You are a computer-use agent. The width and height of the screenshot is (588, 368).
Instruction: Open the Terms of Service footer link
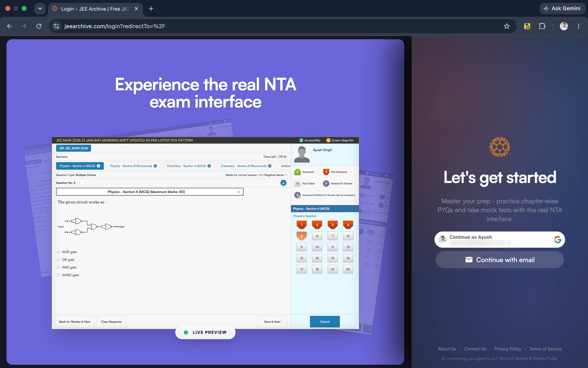[546, 349]
